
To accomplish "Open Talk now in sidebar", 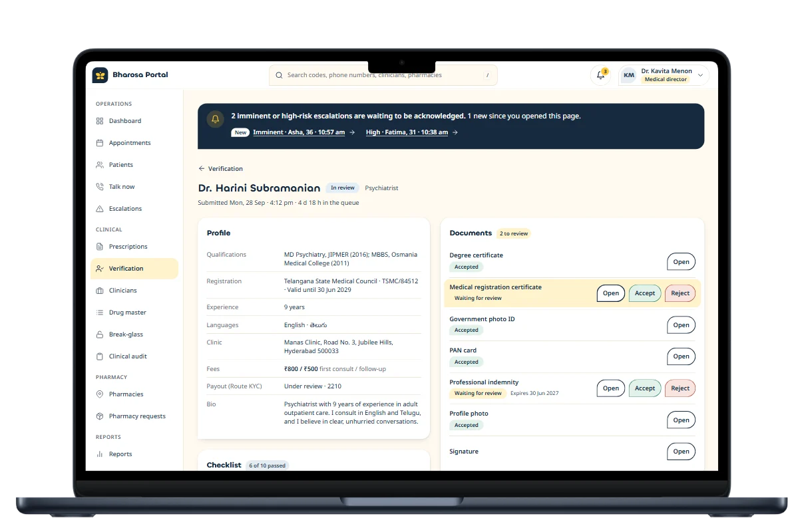I will coord(134,187).
